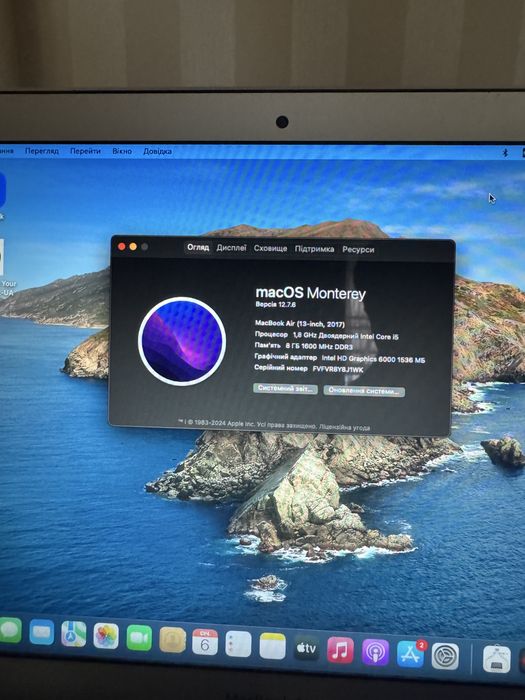525x700 pixels.
Task: Click the 1,8 GHz Intel Core i5 processor text
Action: tap(346, 336)
